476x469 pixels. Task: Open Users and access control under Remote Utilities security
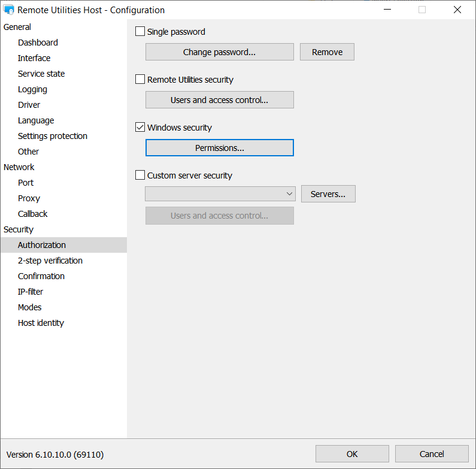(219, 100)
